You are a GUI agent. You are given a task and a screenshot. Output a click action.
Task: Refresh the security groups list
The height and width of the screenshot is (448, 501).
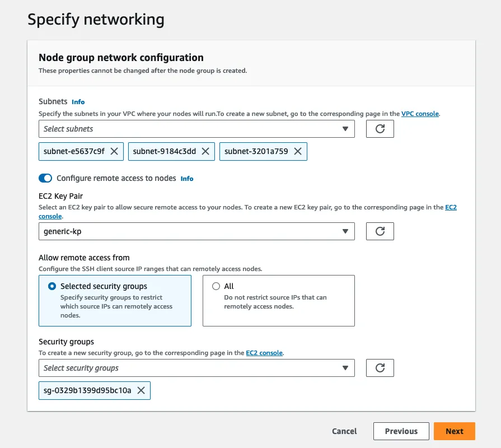[x=380, y=368]
